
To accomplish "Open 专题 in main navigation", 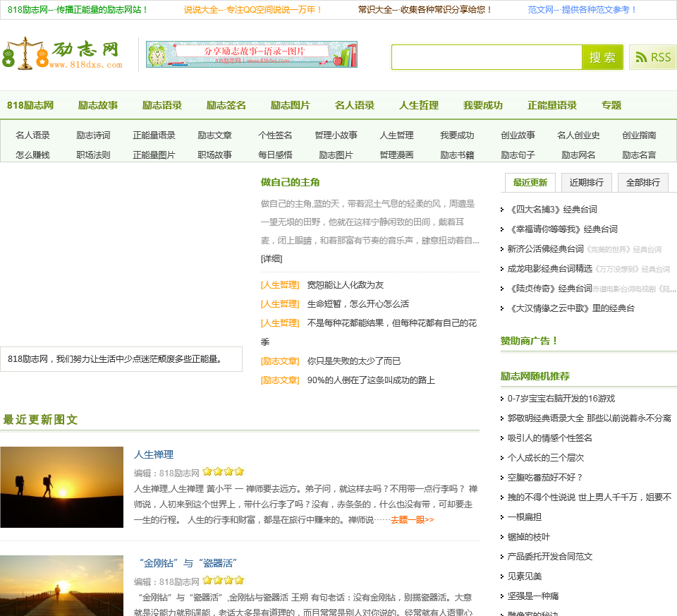I will [611, 105].
